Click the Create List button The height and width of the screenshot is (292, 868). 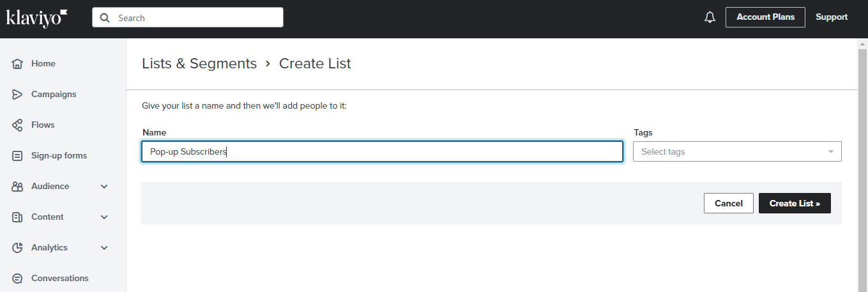point(795,203)
